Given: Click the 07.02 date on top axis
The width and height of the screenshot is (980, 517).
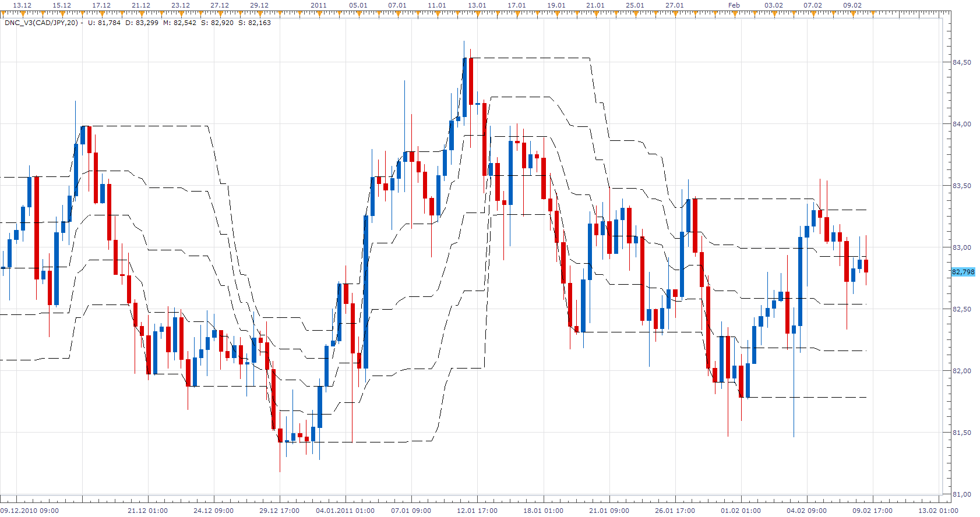Looking at the screenshot, I should 813,5.
